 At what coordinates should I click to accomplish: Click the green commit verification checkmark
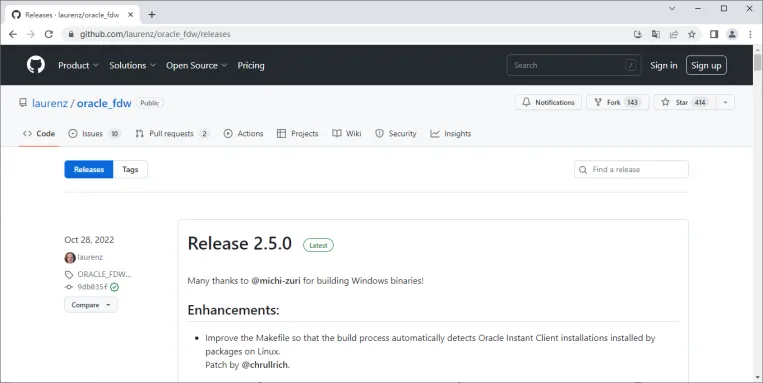tap(114, 287)
